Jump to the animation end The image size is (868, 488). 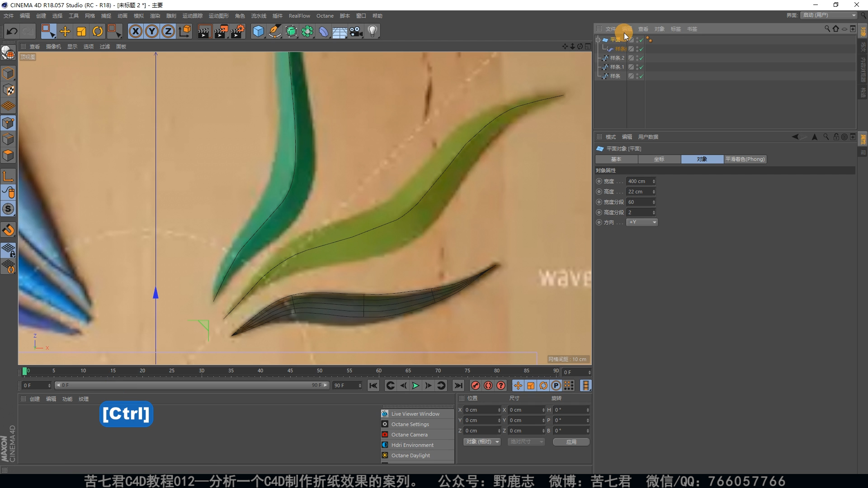[458, 385]
